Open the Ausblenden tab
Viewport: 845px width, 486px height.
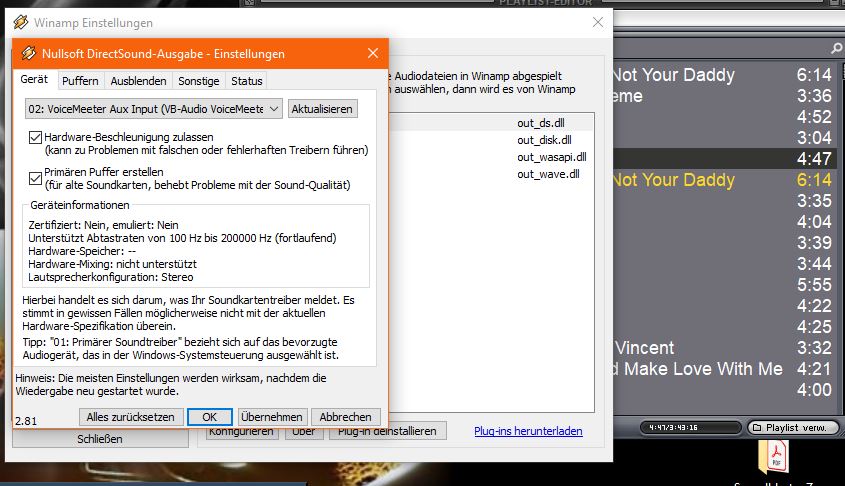(x=138, y=81)
